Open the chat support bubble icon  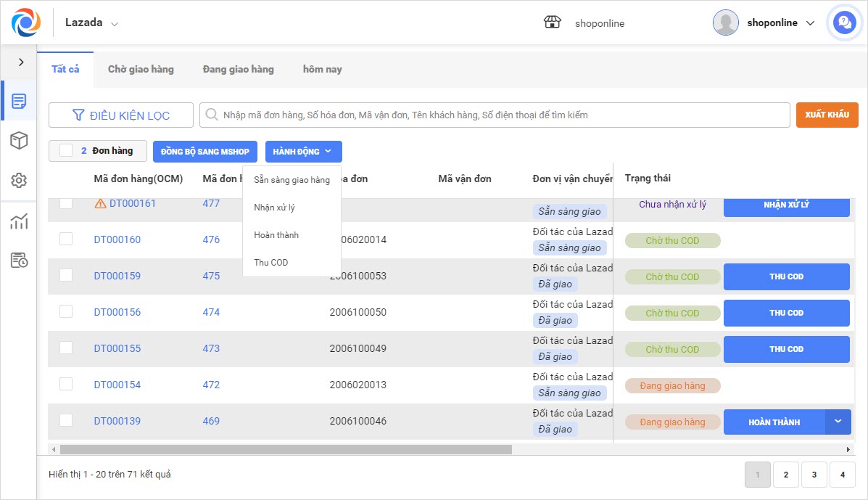pyautogui.click(x=843, y=22)
